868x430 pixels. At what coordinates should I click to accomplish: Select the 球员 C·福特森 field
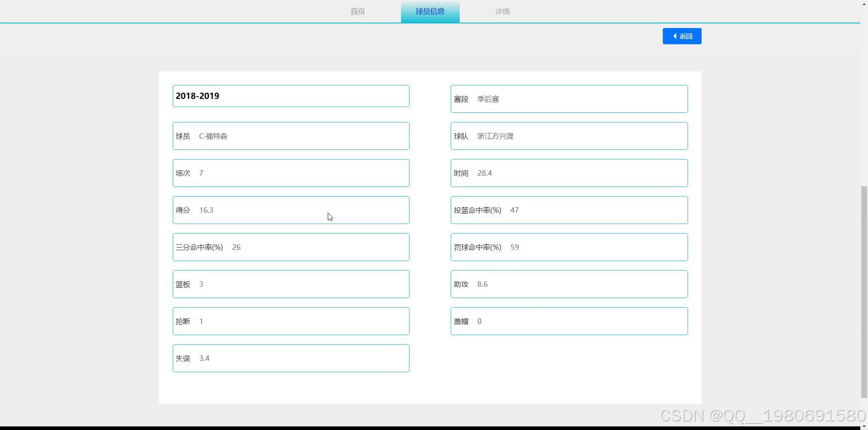point(291,136)
